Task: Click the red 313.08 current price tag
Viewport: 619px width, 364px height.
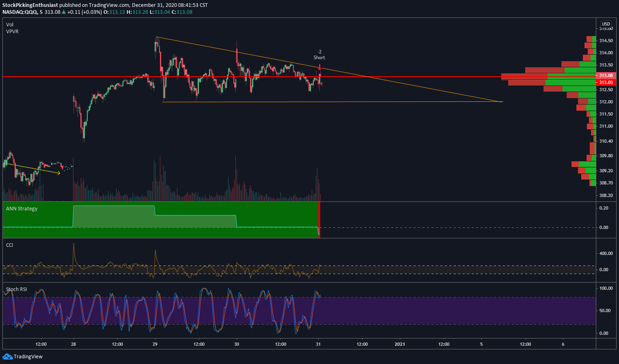Action: coord(606,75)
